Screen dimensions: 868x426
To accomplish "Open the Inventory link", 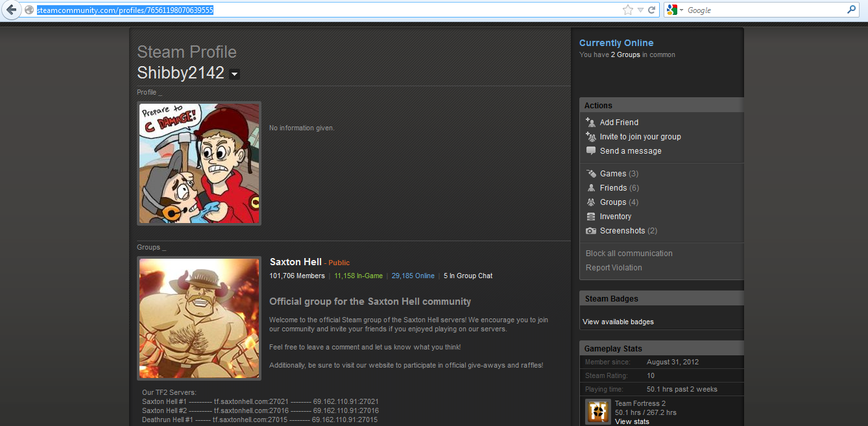I will [616, 217].
